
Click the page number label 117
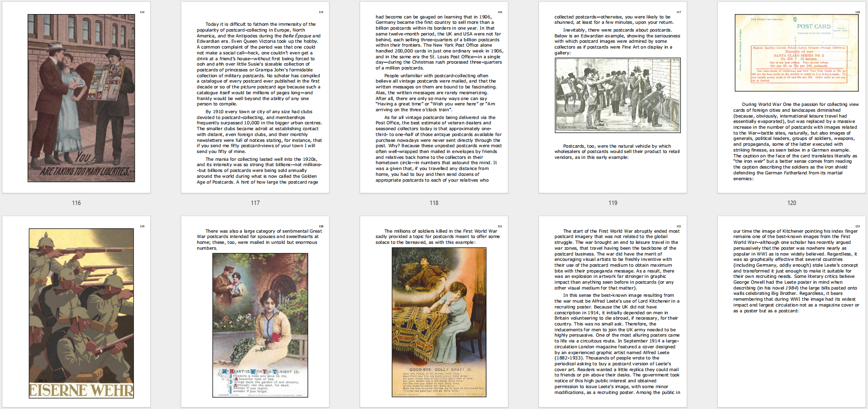(255, 203)
